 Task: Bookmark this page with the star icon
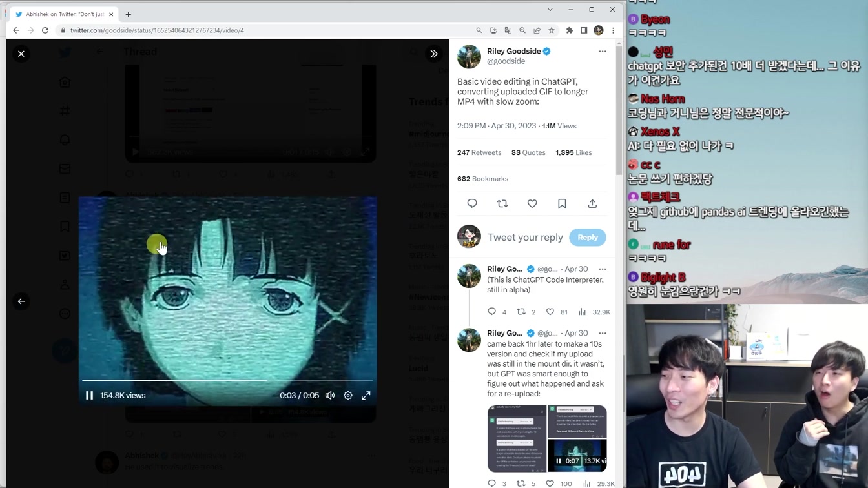[552, 30]
